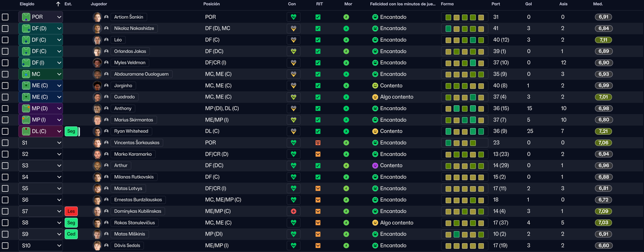Click Myles Veldman's portrait thumbnail
The image size is (644, 252).
point(97,63)
